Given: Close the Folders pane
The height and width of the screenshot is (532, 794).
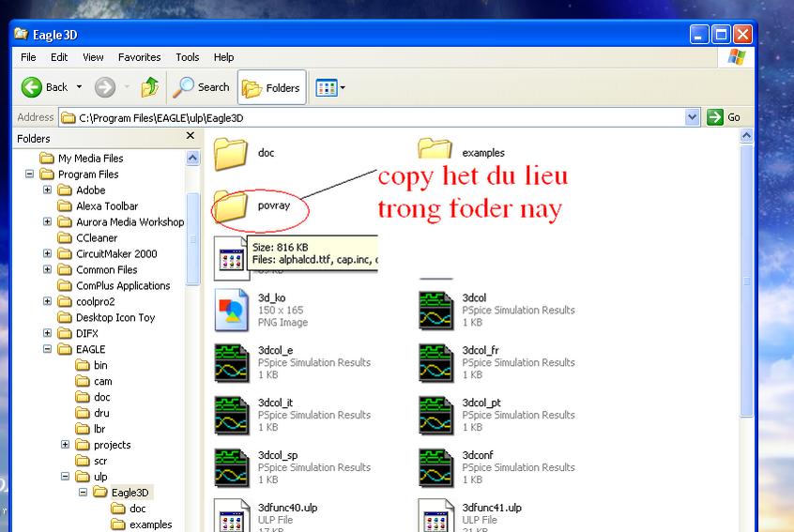Looking at the screenshot, I should [x=191, y=136].
